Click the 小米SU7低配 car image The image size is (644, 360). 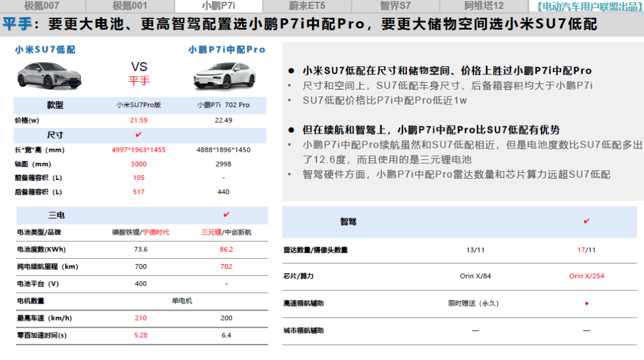pos(49,76)
